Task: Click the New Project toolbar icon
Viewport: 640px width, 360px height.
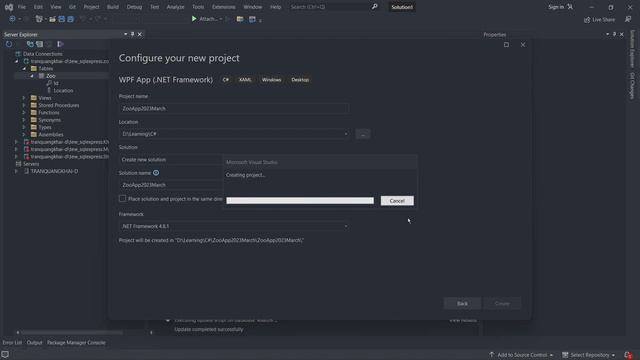Action: [39, 19]
